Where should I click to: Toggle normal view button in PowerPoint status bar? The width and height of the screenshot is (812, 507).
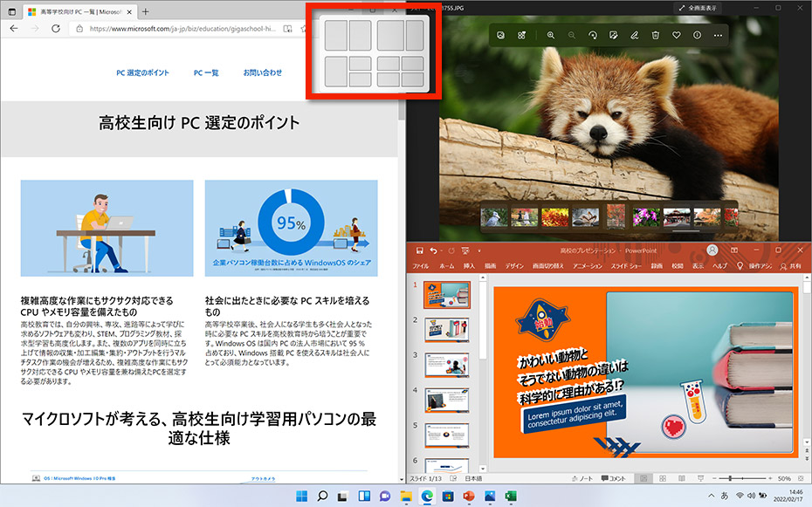[x=643, y=478]
